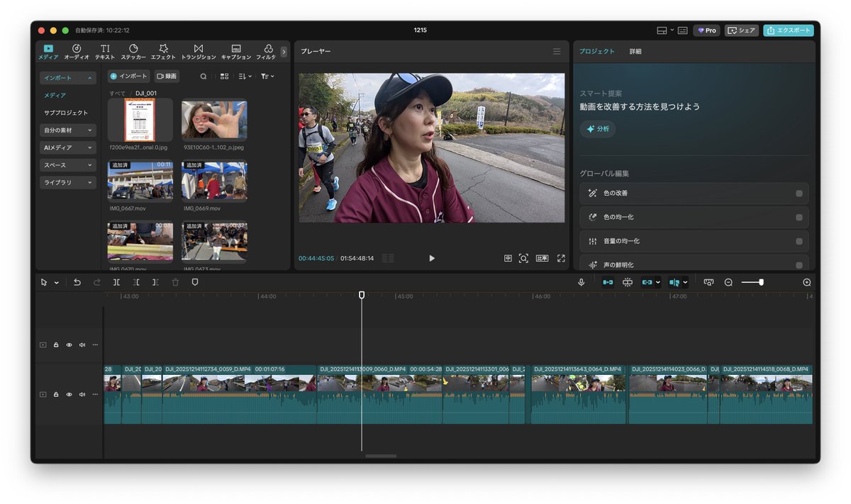The height and width of the screenshot is (504, 851).
Task: Switch to the 詳細 tab
Action: pos(634,51)
